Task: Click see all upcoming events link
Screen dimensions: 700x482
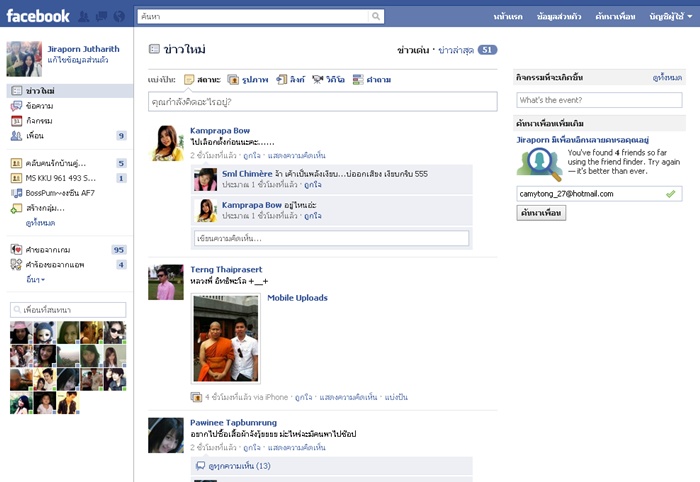Action: pos(667,78)
